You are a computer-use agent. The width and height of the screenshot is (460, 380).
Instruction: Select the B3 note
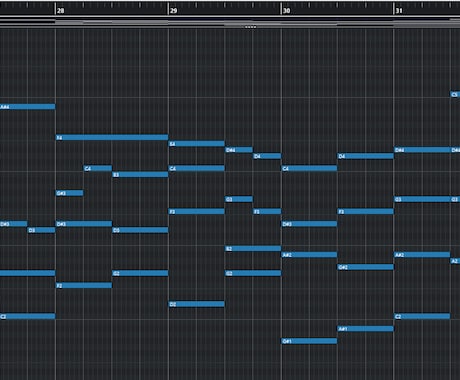point(140,175)
